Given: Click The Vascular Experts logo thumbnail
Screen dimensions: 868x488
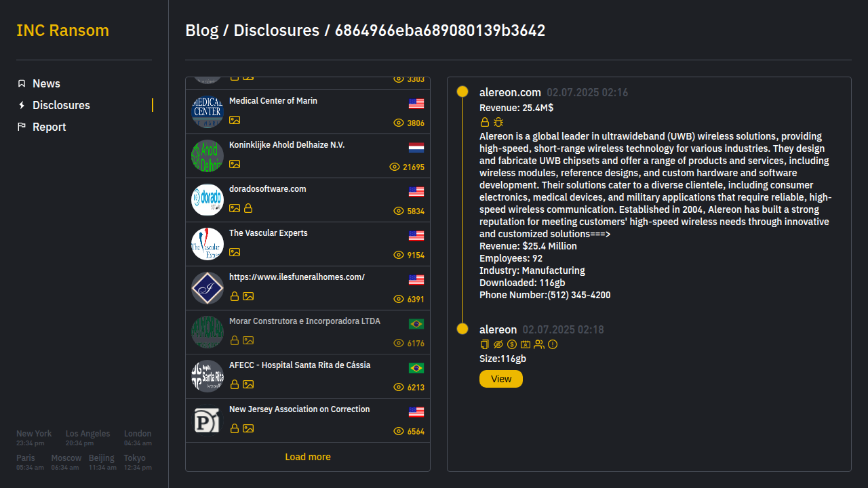Looking at the screenshot, I should (208, 244).
